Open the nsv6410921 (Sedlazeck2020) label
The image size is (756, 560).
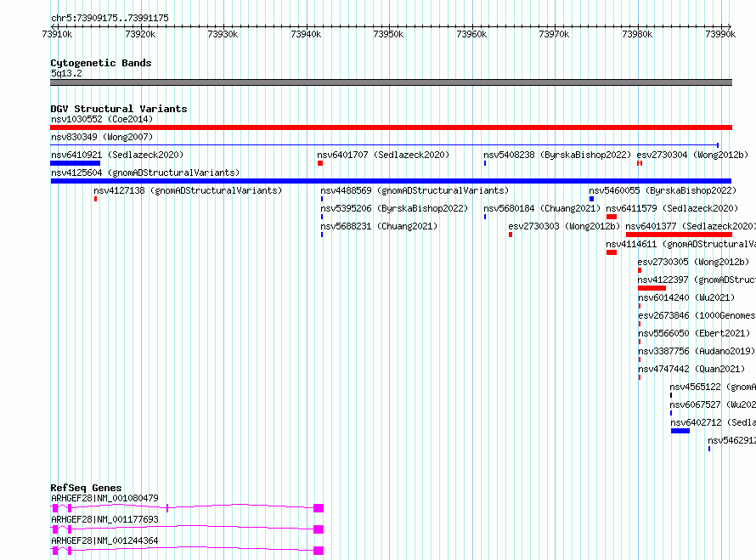(x=117, y=155)
